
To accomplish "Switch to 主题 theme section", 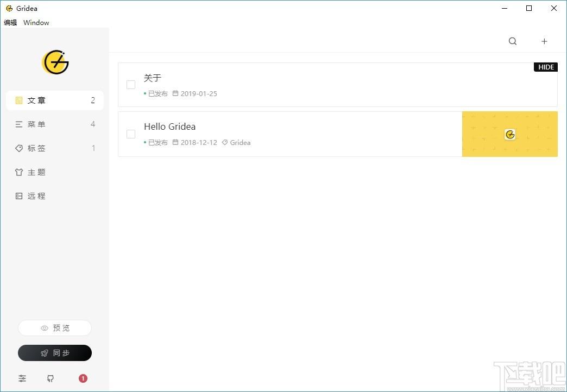I will click(54, 172).
